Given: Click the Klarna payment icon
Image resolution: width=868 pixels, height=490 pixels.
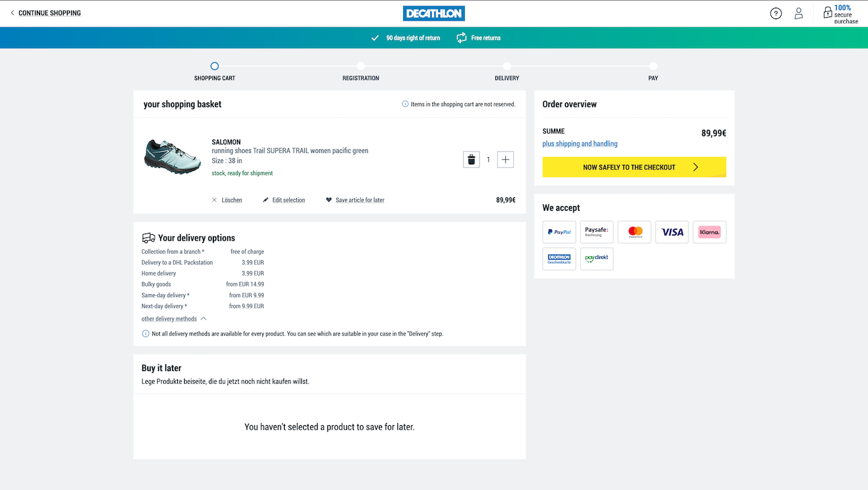Looking at the screenshot, I should pos(709,232).
